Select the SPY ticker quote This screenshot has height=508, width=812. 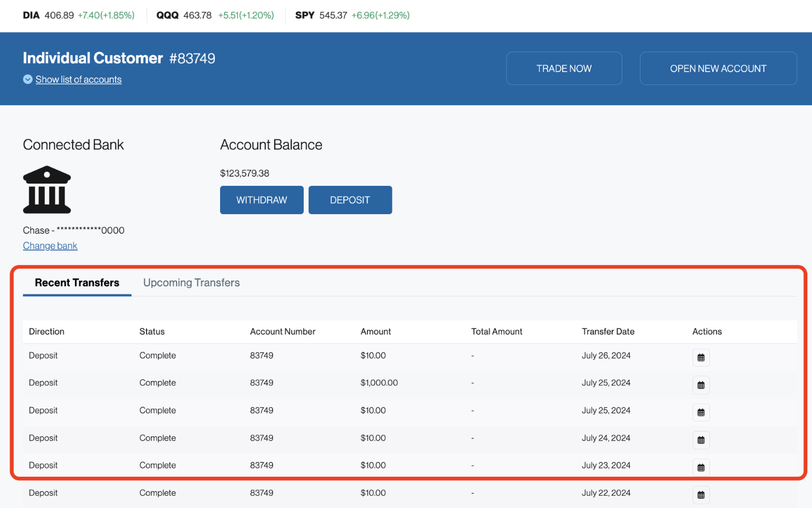(x=353, y=15)
